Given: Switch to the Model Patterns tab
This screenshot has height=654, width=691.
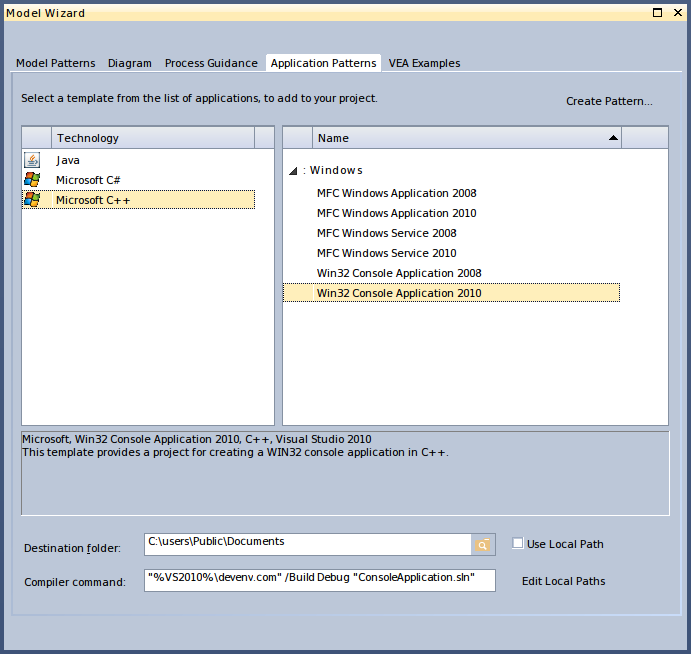Looking at the screenshot, I should click(x=56, y=63).
